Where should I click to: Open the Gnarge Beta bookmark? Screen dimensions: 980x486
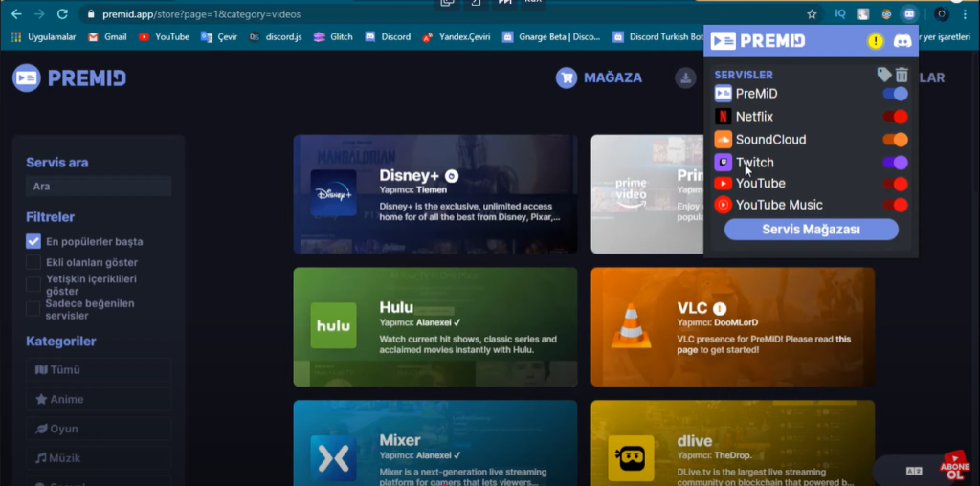pos(551,37)
